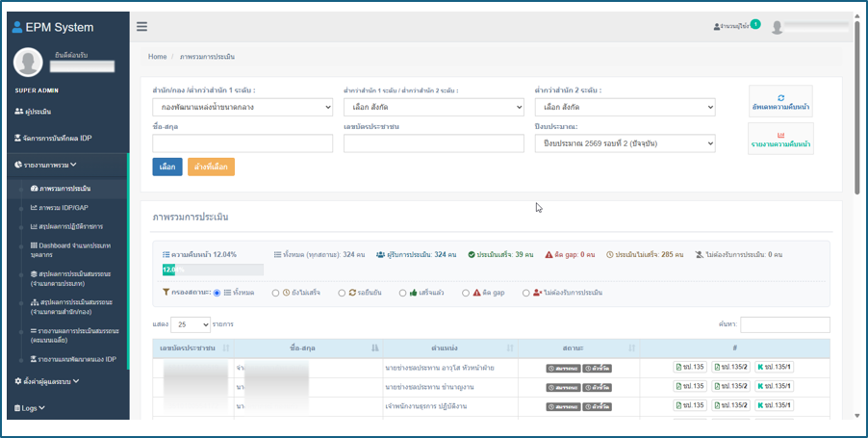Open the ต่ำกว่าสำนัก 2 ระดับ dropdown
Image resolution: width=868 pixels, height=438 pixels.
pyautogui.click(x=625, y=107)
